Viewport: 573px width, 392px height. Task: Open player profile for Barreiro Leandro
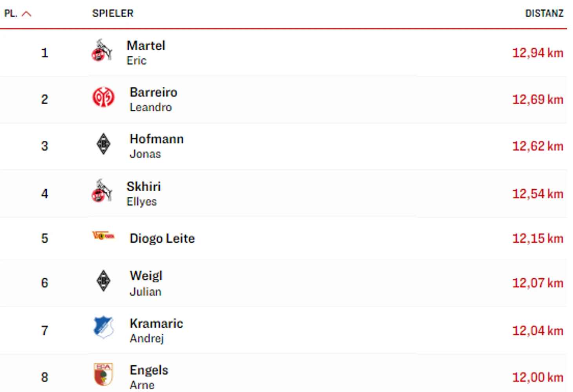pos(153,99)
